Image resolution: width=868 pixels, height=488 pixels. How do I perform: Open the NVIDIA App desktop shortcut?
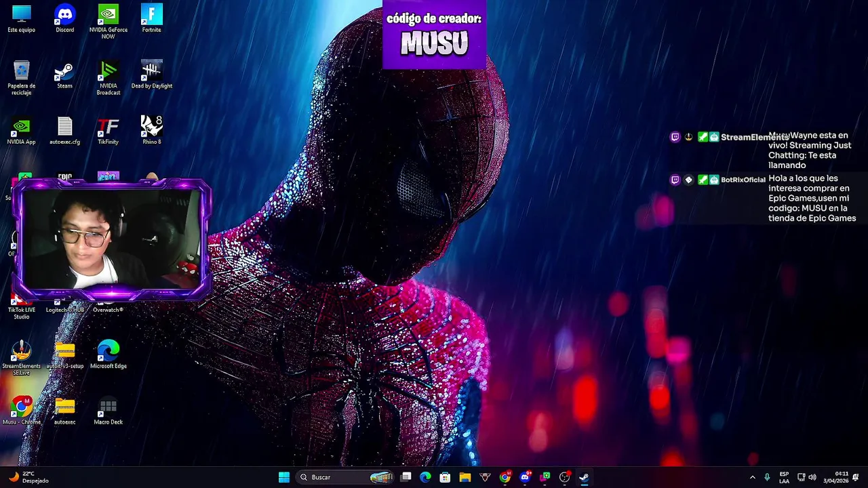click(21, 130)
